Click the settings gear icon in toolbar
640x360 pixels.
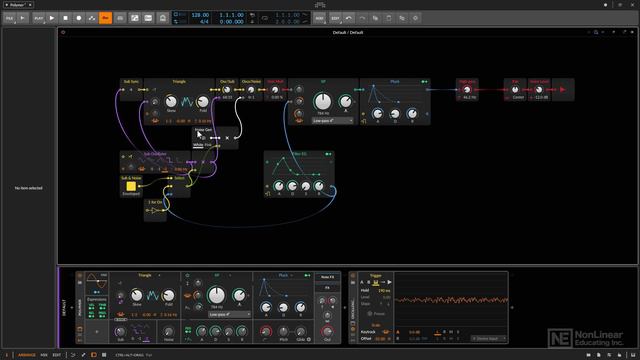tap(416, 18)
